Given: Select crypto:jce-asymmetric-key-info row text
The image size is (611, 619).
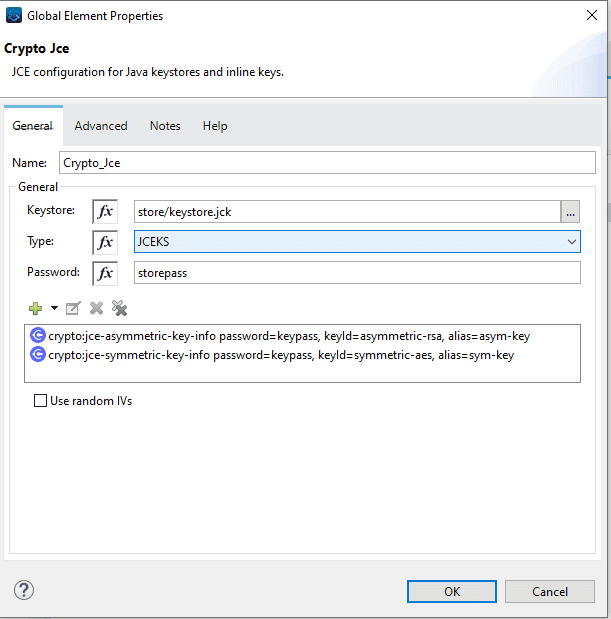Looking at the screenshot, I should pyautogui.click(x=289, y=336).
